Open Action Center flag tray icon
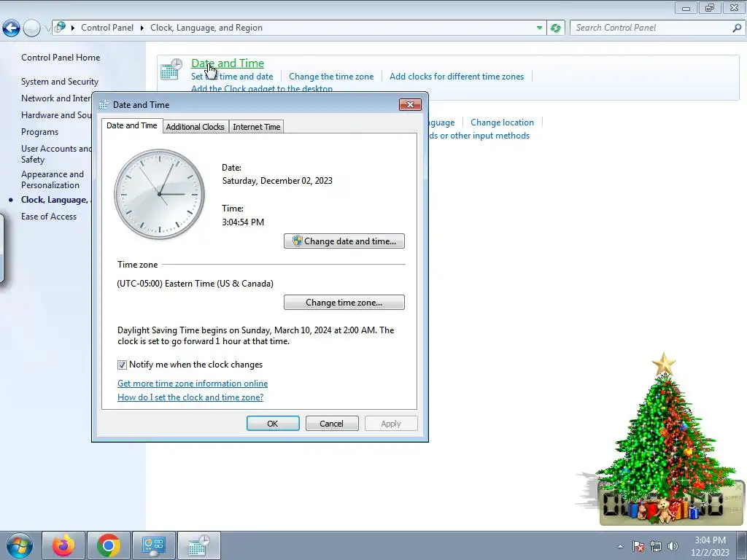This screenshot has height=560, width=747. tap(638, 546)
